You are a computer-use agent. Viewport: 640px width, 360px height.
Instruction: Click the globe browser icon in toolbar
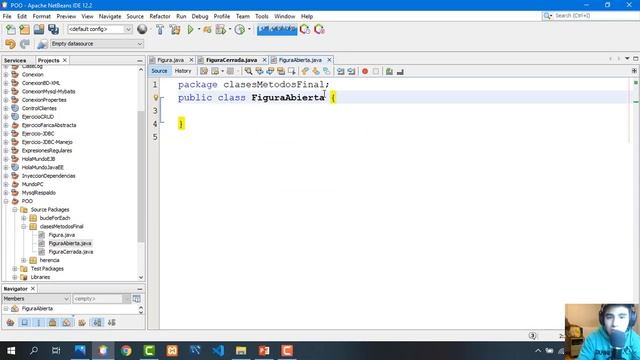click(x=142, y=29)
